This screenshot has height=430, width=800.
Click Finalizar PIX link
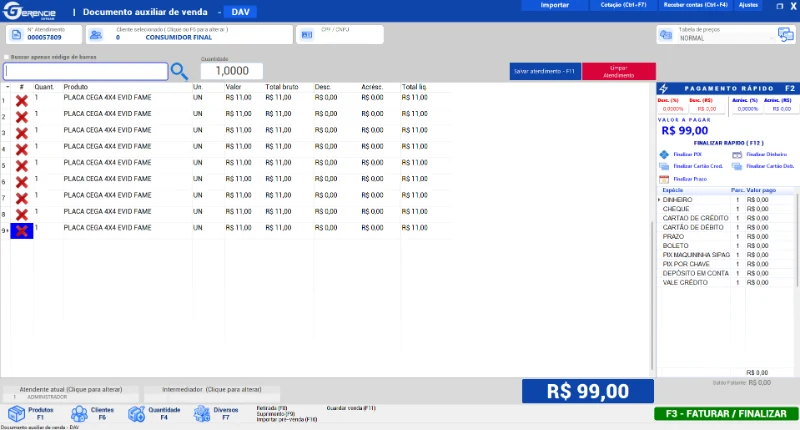pos(687,154)
